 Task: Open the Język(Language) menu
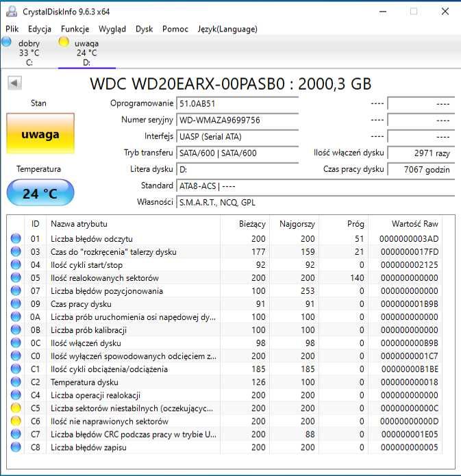227,29
